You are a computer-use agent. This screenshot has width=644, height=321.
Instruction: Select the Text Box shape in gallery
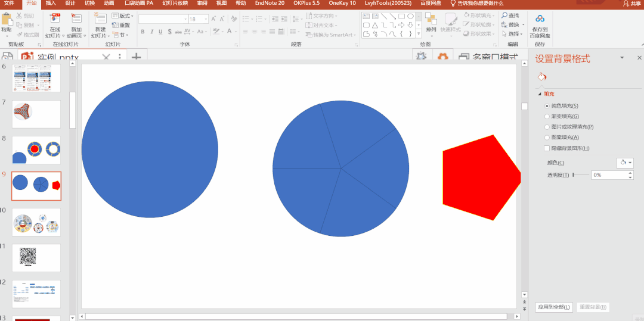pos(366,17)
